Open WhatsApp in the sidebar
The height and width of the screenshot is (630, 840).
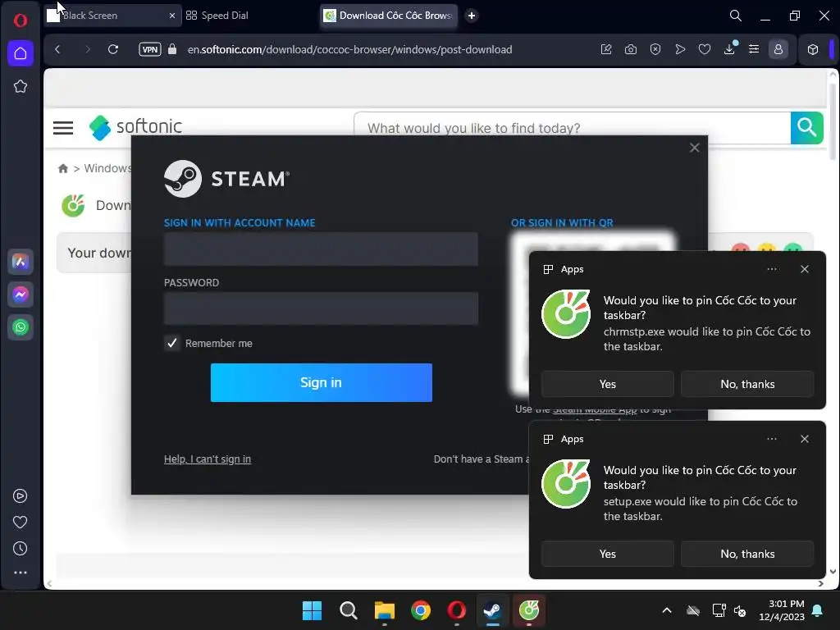pyautogui.click(x=21, y=327)
